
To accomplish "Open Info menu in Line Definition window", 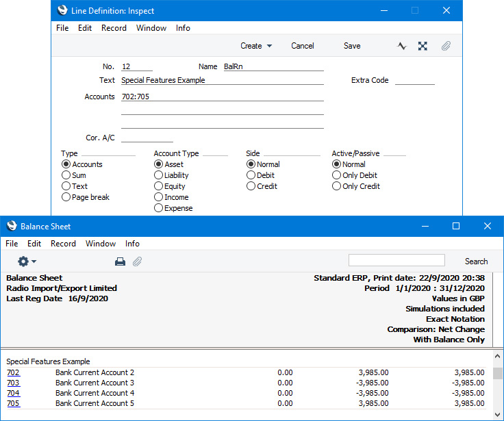I will coord(183,28).
